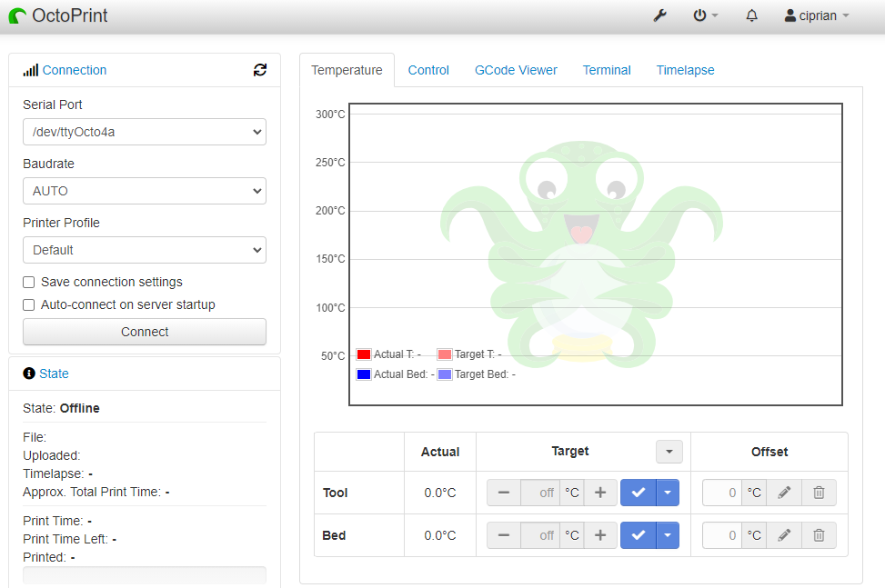885x588 pixels.
Task: Click the Bed target temperature input
Action: [540, 535]
